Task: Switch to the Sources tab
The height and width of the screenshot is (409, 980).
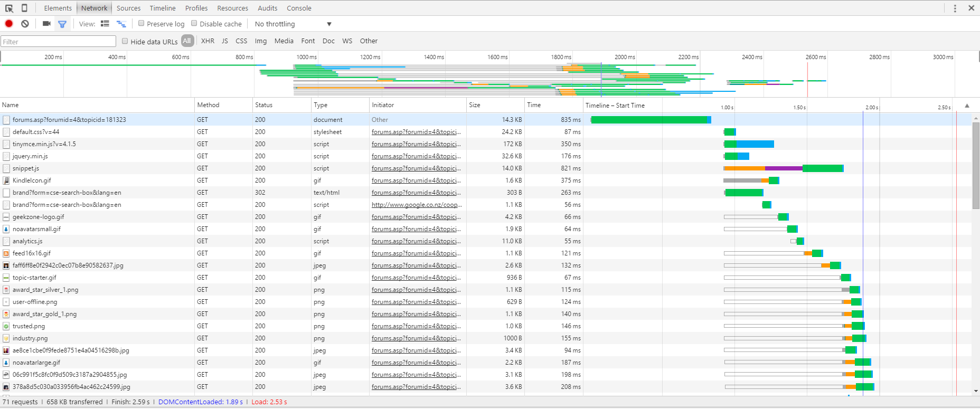Action: tap(128, 8)
